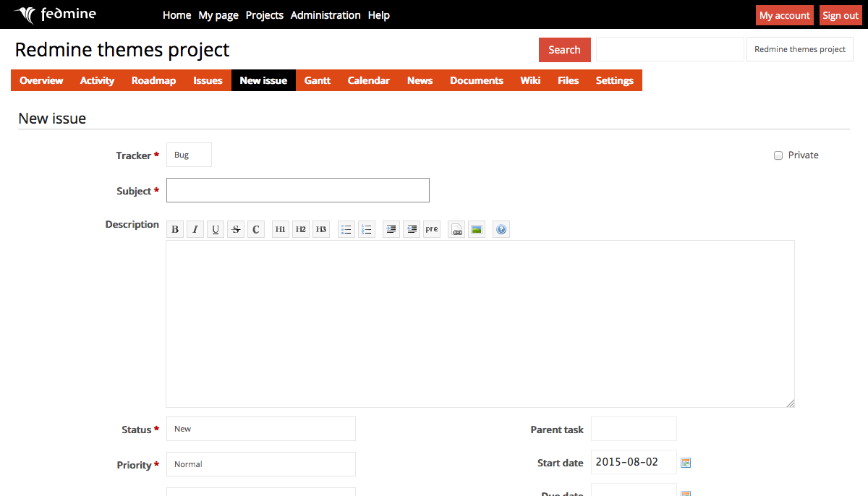Click inside the Description text area
This screenshot has width=868, height=496.
(x=480, y=324)
